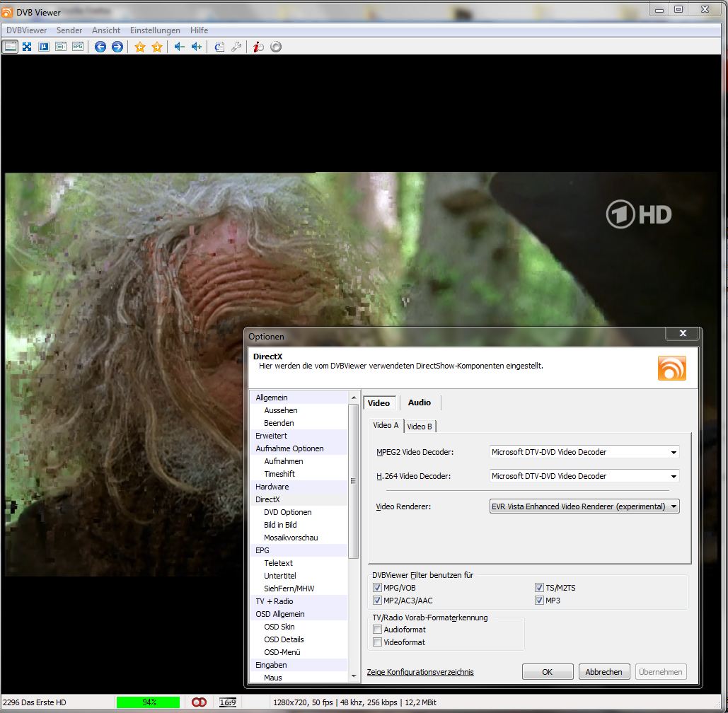Open the EPG toolbar button
Viewport: 728px width, 713px height.
pos(78,47)
